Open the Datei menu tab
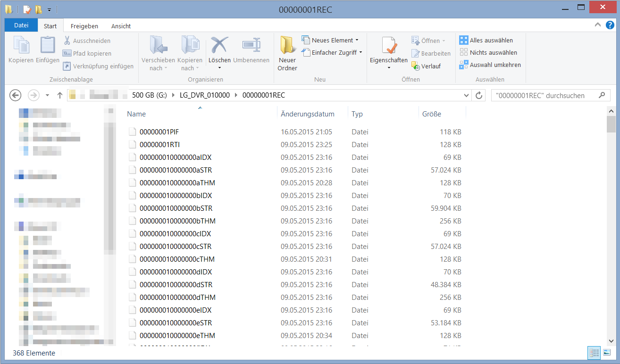The height and width of the screenshot is (364, 620). click(x=21, y=26)
